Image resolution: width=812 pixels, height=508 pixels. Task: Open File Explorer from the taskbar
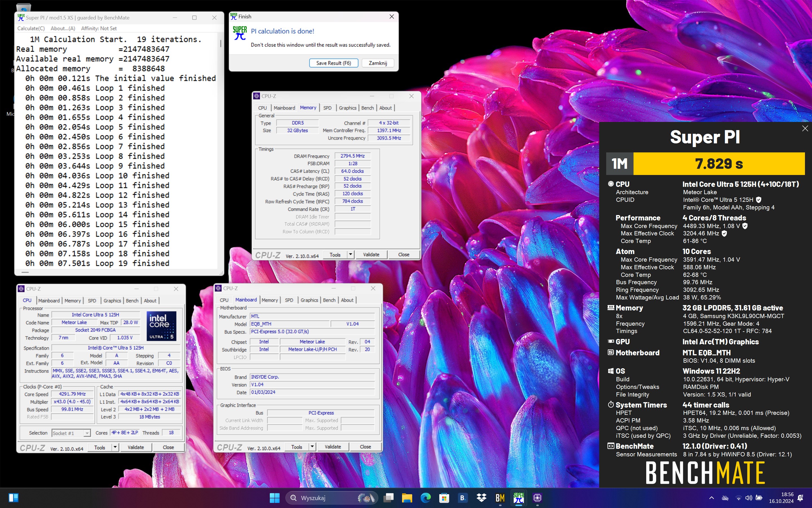(x=407, y=498)
